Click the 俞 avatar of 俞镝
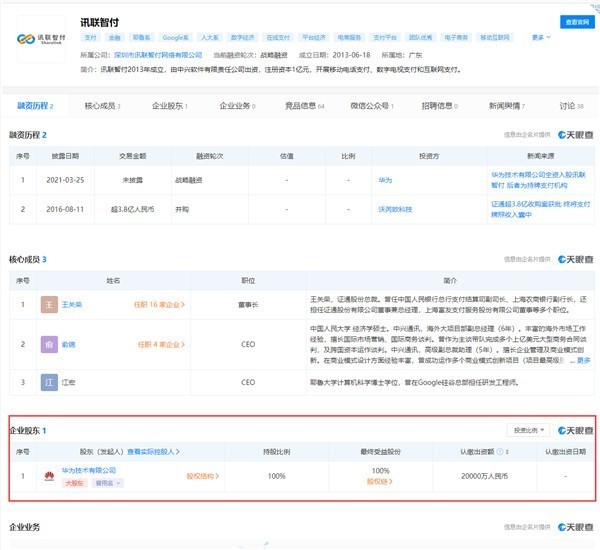 click(47, 345)
